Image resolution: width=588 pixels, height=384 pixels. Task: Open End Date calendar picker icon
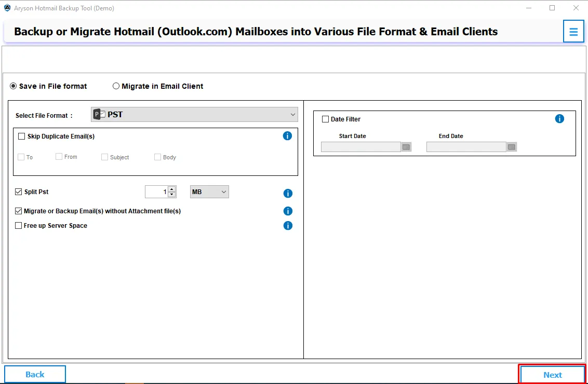[512, 147]
